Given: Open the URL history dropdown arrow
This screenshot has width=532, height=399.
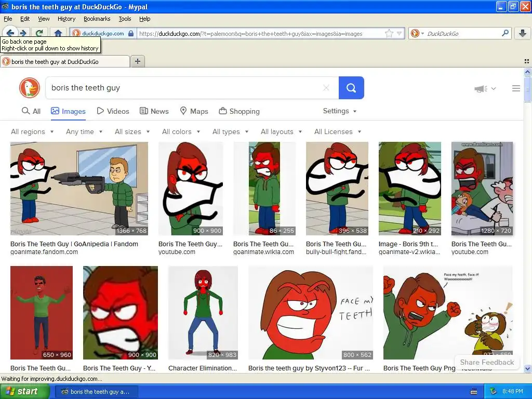Looking at the screenshot, I should (x=400, y=33).
